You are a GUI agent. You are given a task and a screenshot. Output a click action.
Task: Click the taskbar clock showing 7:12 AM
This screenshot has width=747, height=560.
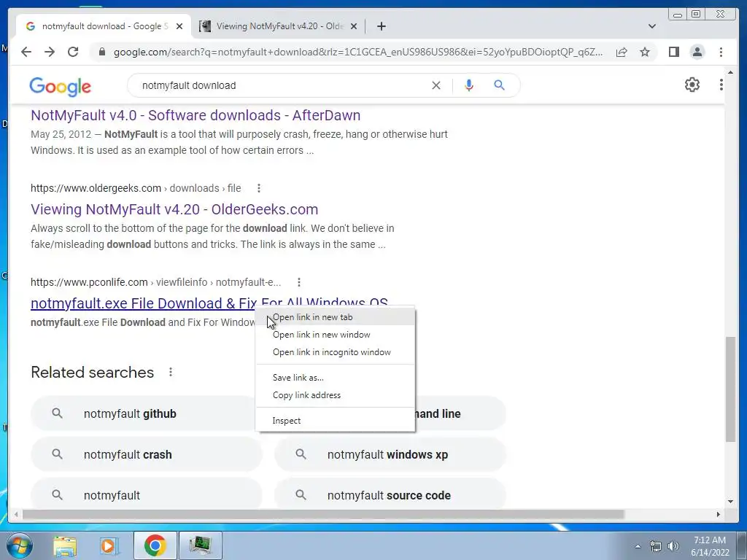pyautogui.click(x=710, y=546)
